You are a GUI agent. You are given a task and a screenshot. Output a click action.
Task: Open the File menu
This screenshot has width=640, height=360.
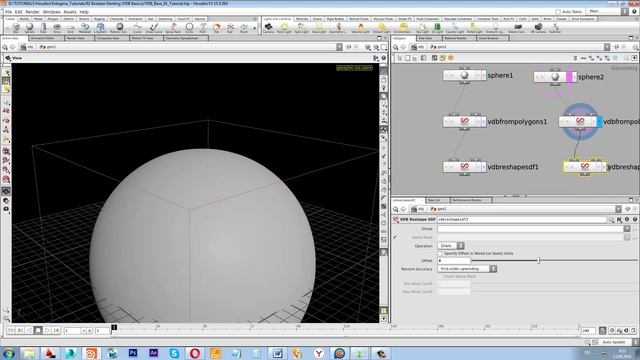(x=8, y=12)
